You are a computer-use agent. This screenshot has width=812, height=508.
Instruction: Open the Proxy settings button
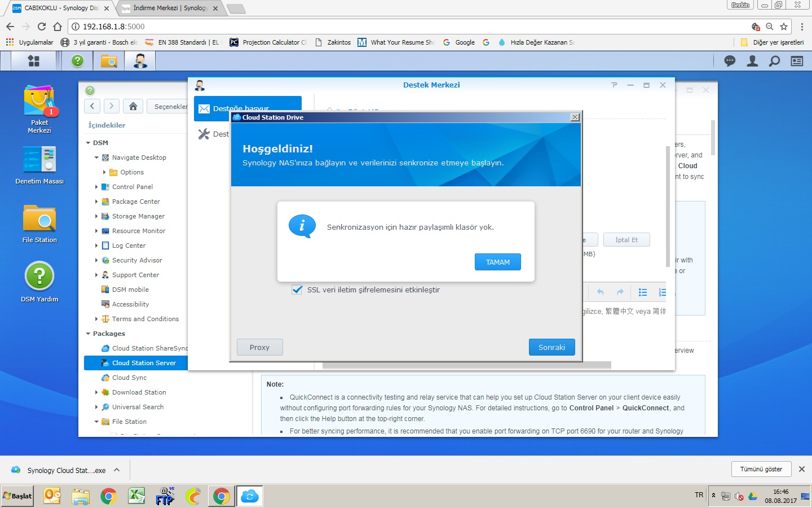tap(259, 347)
